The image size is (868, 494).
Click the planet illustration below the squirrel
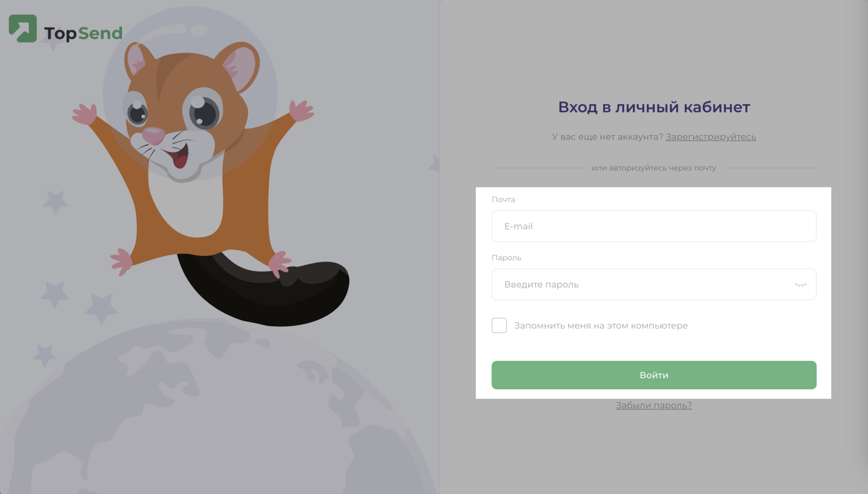tap(217, 413)
